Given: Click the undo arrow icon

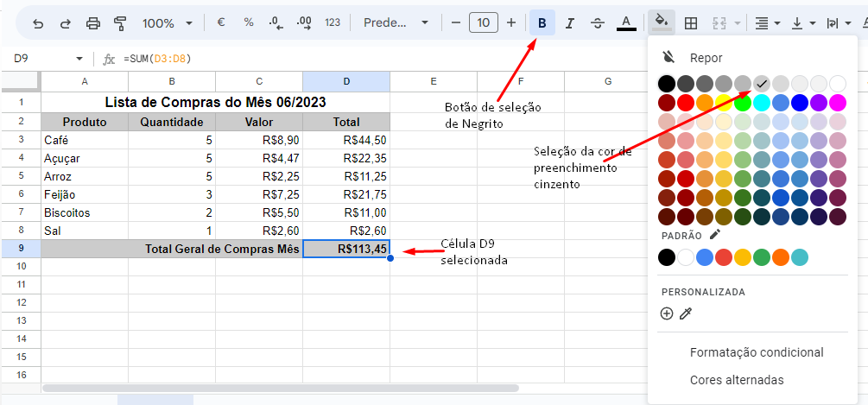Looking at the screenshot, I should click(x=38, y=23).
